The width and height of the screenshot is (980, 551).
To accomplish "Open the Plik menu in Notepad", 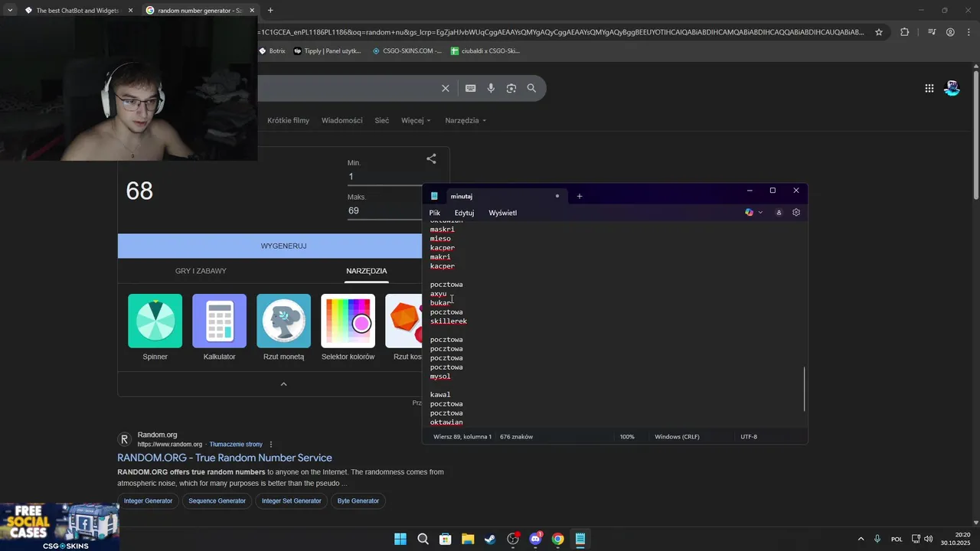I will pyautogui.click(x=435, y=213).
